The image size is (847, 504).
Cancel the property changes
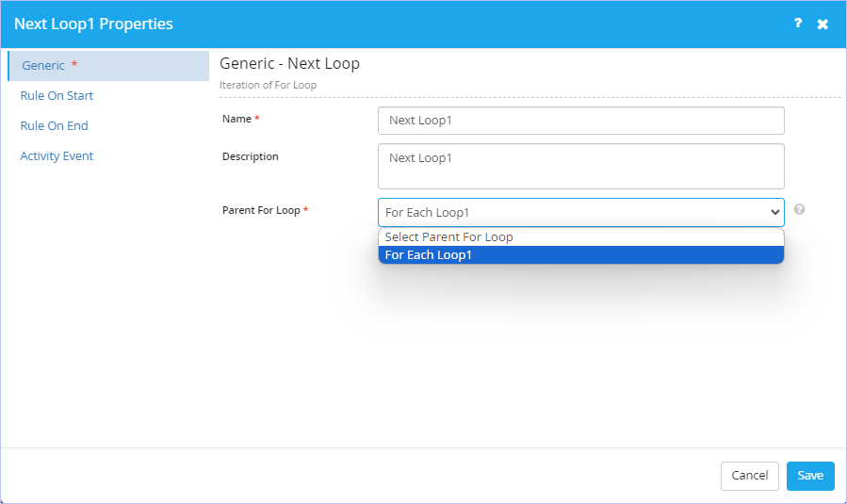point(750,476)
